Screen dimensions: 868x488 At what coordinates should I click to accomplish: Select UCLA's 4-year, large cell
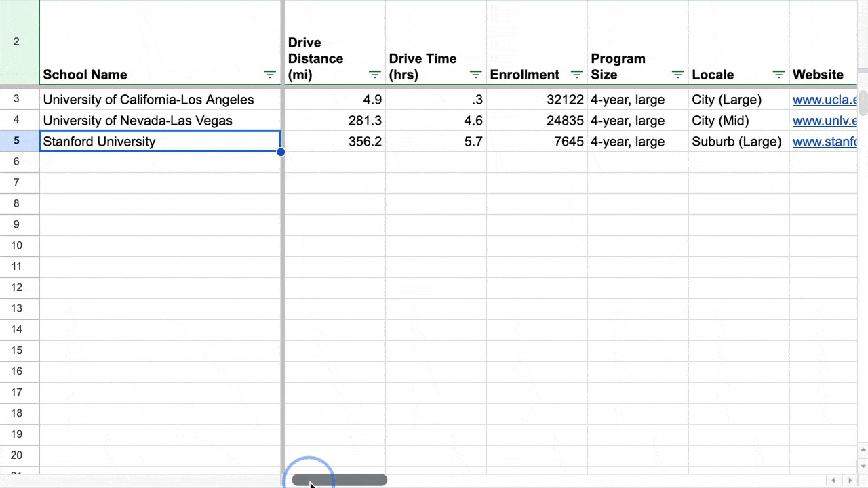tap(638, 100)
